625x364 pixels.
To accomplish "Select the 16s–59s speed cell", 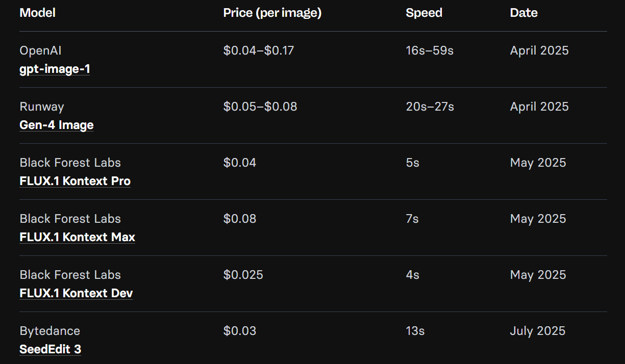I will tap(430, 50).
